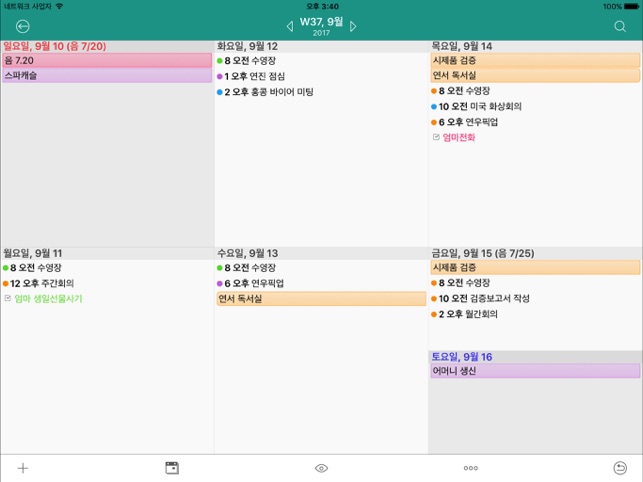Tap the 오후 3:40 clock in status bar
The image size is (643, 482).
323,6
